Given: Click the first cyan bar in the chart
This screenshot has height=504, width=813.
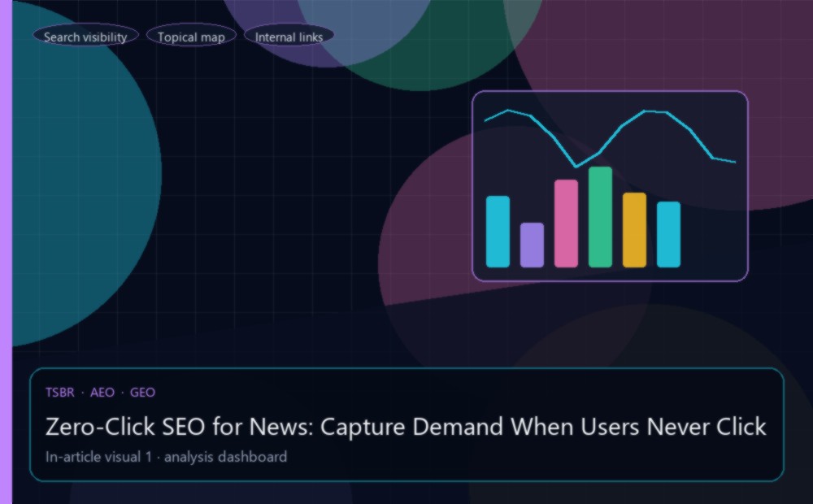Looking at the screenshot, I should (x=498, y=232).
